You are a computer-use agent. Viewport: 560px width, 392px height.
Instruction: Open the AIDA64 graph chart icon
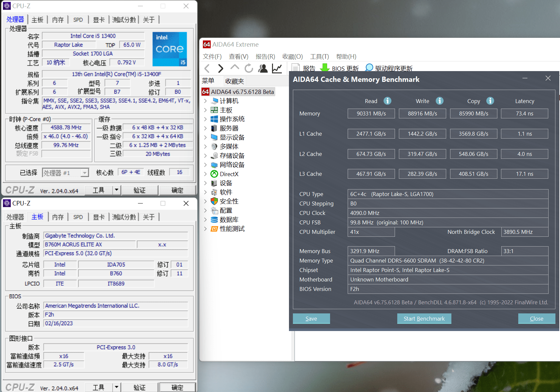277,68
